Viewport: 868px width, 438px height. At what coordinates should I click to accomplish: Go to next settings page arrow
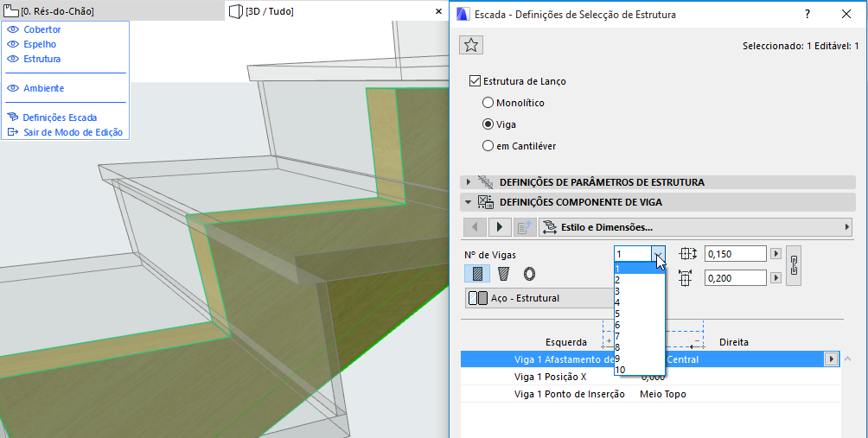(x=500, y=226)
